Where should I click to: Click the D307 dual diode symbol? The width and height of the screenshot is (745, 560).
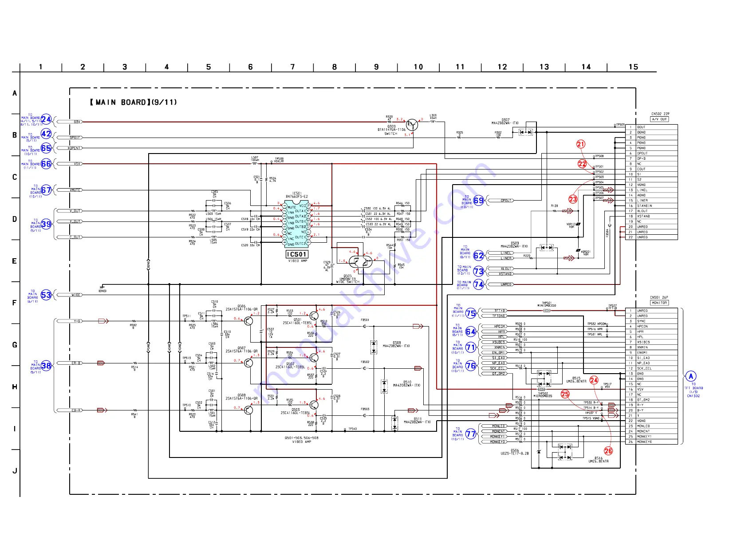pyautogui.click(x=526, y=132)
